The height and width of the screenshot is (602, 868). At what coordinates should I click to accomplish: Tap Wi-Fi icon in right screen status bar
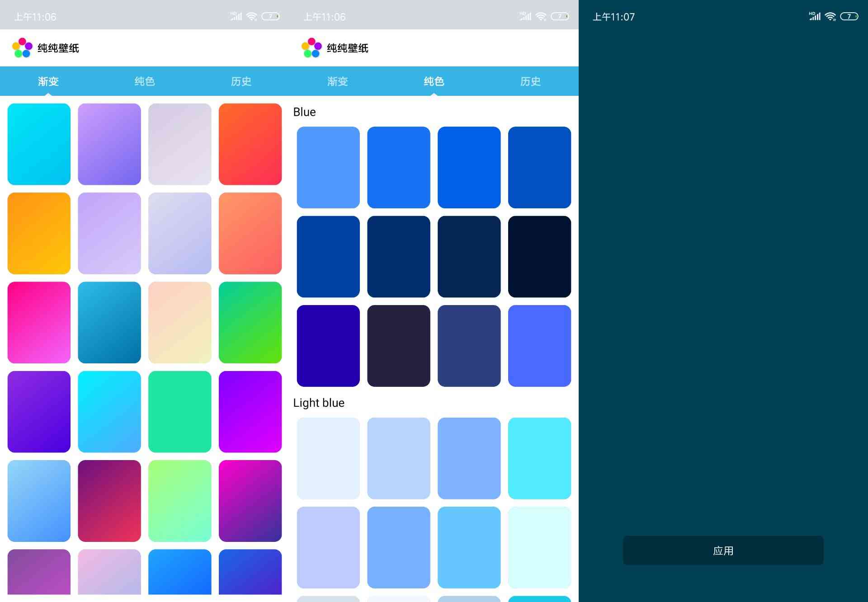click(830, 17)
